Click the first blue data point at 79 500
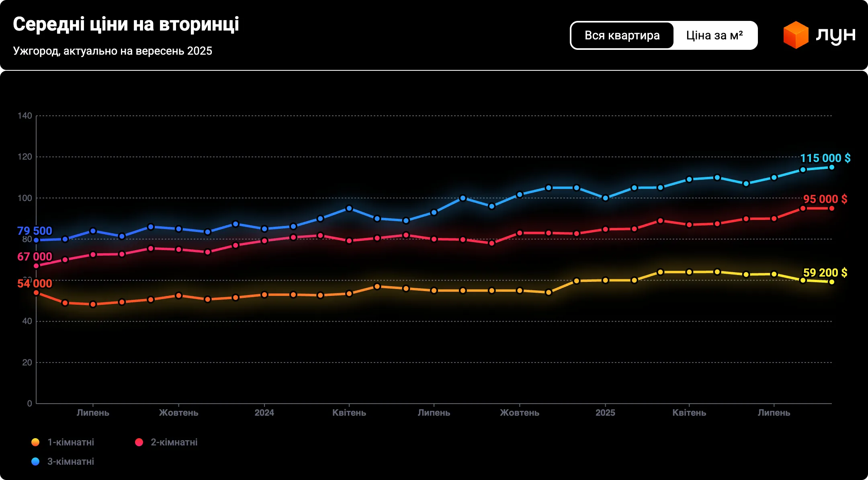Image resolution: width=868 pixels, height=480 pixels. pyautogui.click(x=36, y=240)
